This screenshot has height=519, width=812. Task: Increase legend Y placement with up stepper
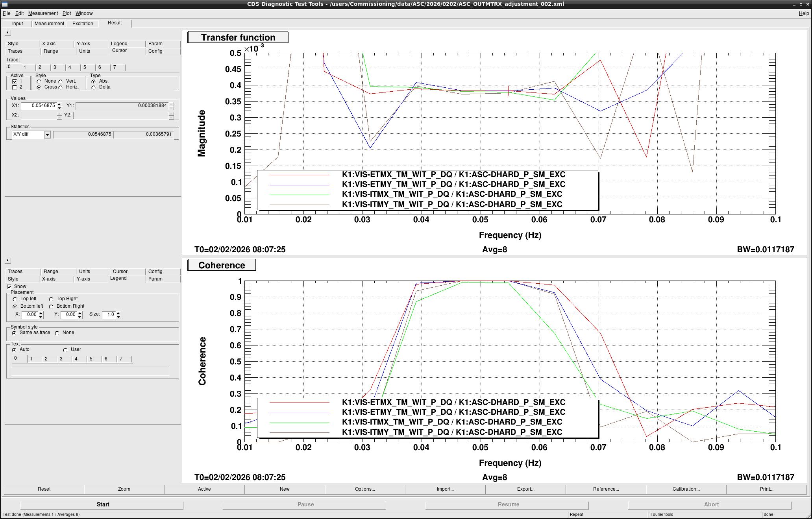click(x=80, y=313)
